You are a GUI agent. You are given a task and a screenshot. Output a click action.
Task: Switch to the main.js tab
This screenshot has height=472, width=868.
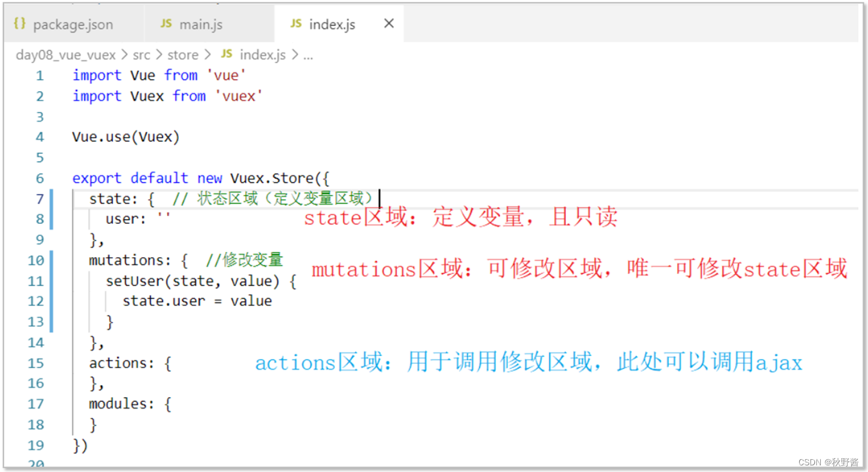[201, 24]
